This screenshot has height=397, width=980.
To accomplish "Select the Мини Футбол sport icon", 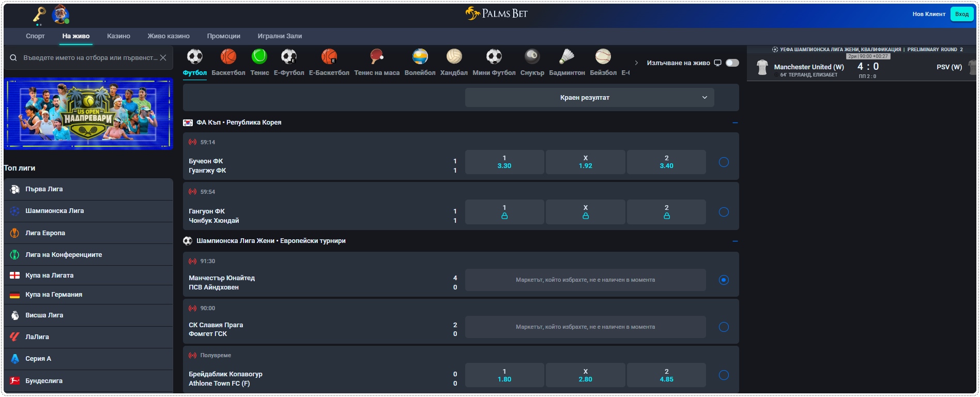I will tap(494, 56).
